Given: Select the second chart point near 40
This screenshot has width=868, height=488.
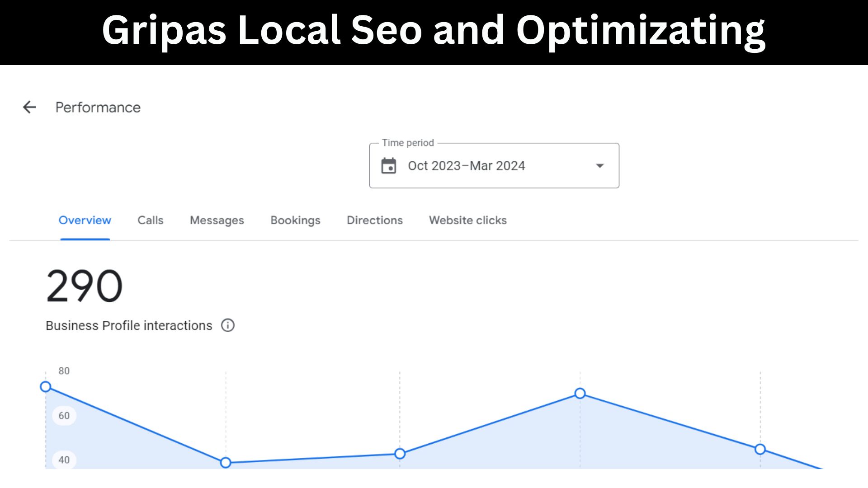Looking at the screenshot, I should tap(226, 463).
